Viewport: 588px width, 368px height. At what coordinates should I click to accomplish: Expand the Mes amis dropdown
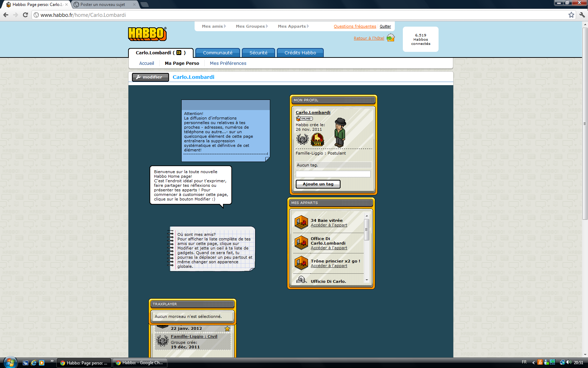pos(214,26)
